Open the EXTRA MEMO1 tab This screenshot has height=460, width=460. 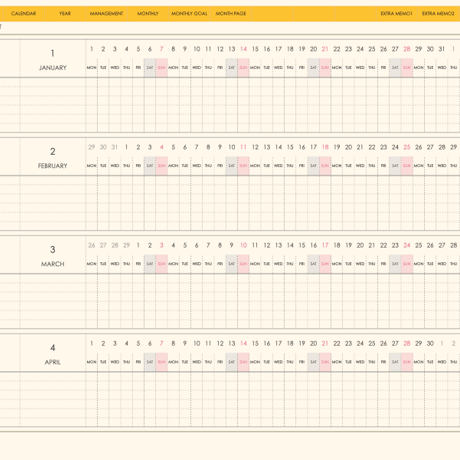click(x=396, y=14)
